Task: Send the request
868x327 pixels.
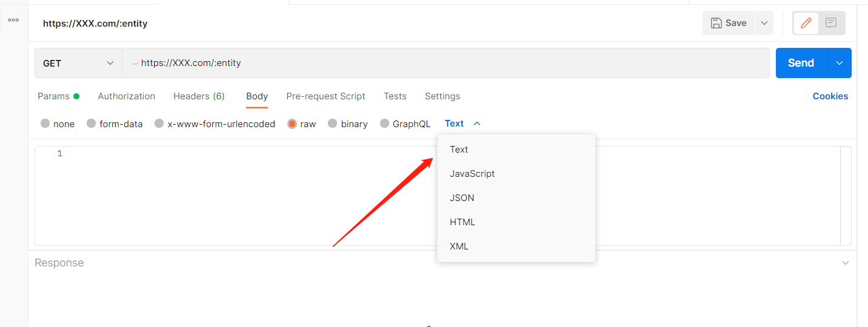Action: click(x=801, y=63)
